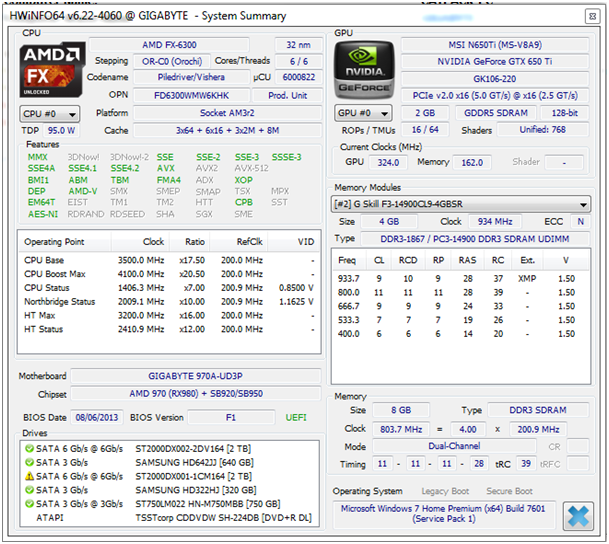Image resolution: width=609 pixels, height=544 pixels.
Task: Click NVIDIA GeForce GTX 650 Ti field
Action: point(495,62)
